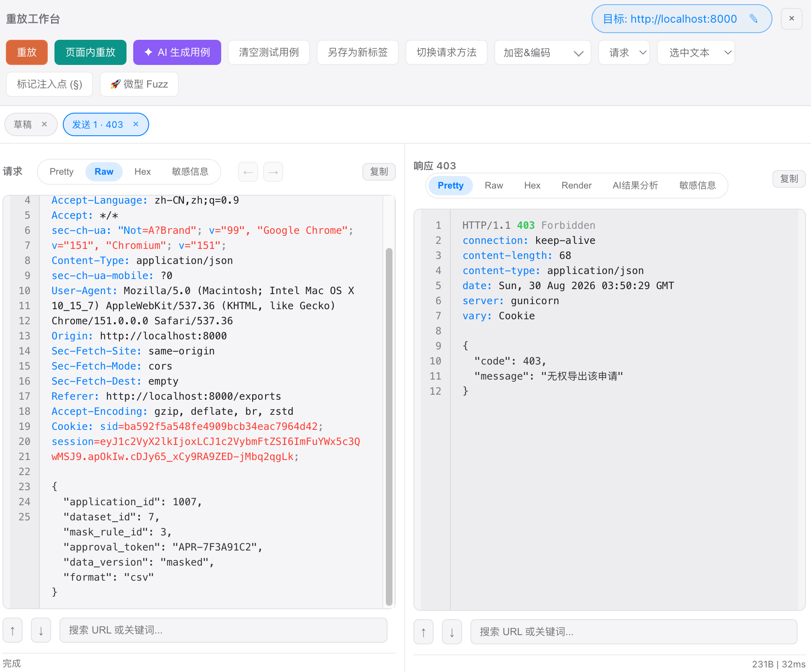Jump to previous search match in request panel
This screenshot has width=811, height=672.
coord(13,630)
